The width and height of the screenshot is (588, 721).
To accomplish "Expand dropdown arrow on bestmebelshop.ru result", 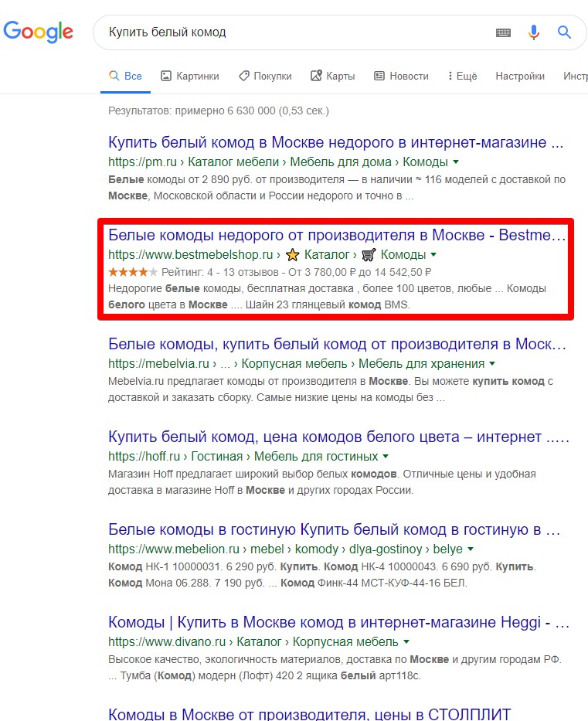I will coord(433,255).
